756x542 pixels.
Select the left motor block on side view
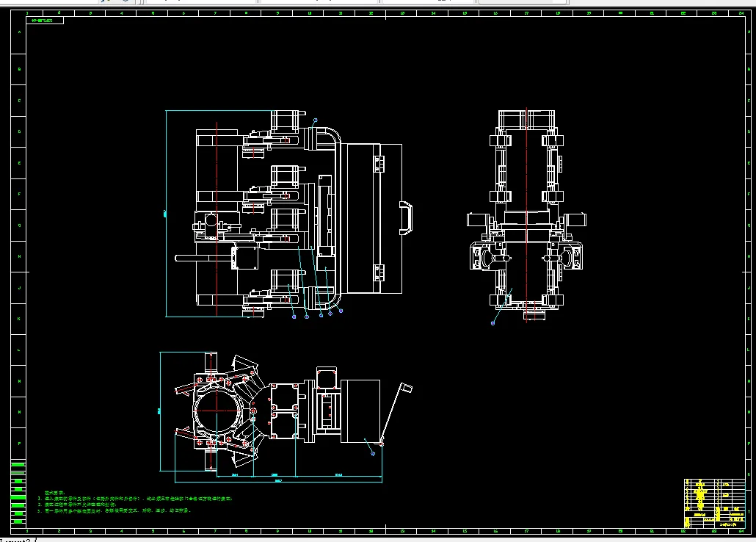[x=477, y=220]
